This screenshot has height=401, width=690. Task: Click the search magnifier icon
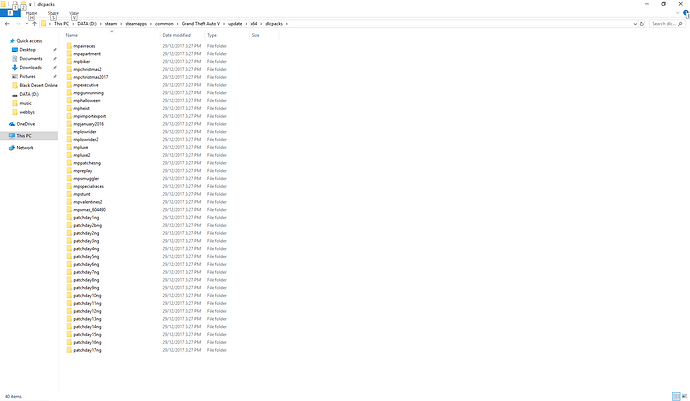pyautogui.click(x=680, y=24)
